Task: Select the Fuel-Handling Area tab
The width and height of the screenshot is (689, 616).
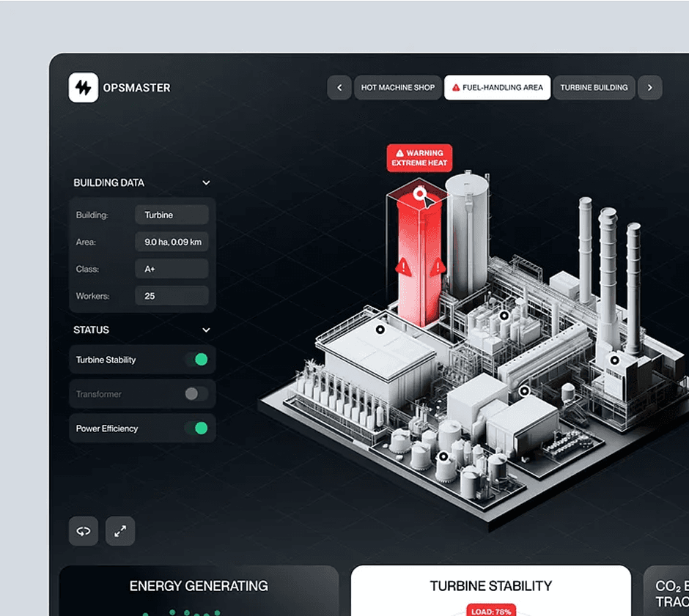Action: click(x=498, y=87)
